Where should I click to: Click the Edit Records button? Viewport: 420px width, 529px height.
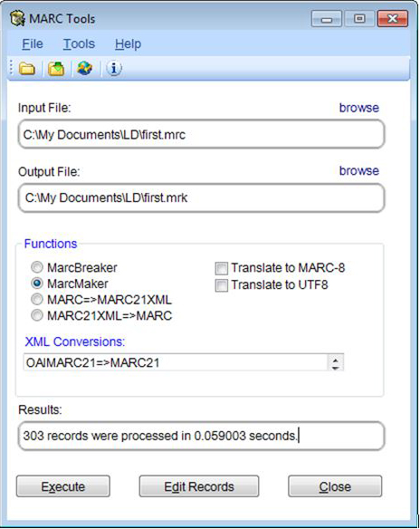[x=199, y=486]
